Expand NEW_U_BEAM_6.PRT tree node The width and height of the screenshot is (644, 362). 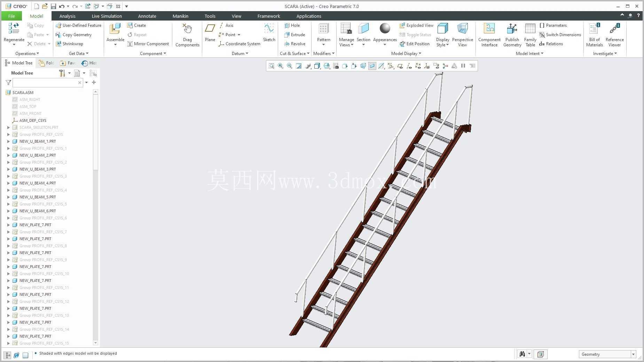8,211
